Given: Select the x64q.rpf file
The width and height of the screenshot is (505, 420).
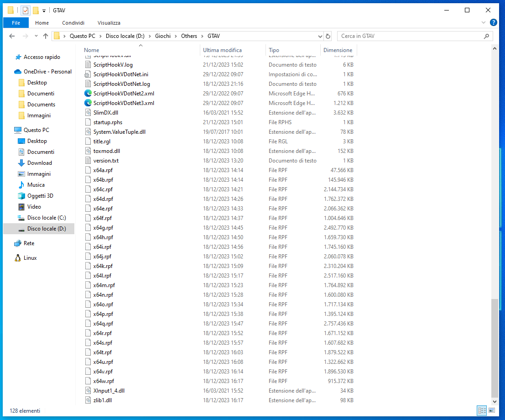Looking at the screenshot, I should point(103,324).
